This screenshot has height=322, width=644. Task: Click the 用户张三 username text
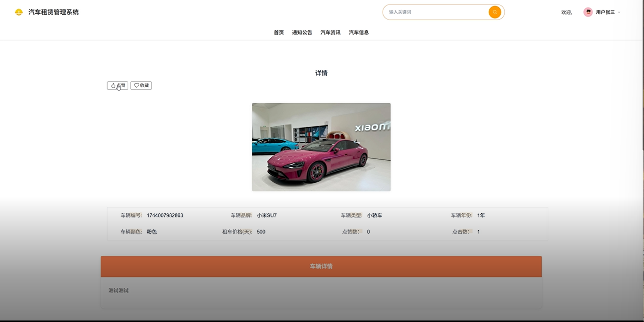click(x=605, y=13)
